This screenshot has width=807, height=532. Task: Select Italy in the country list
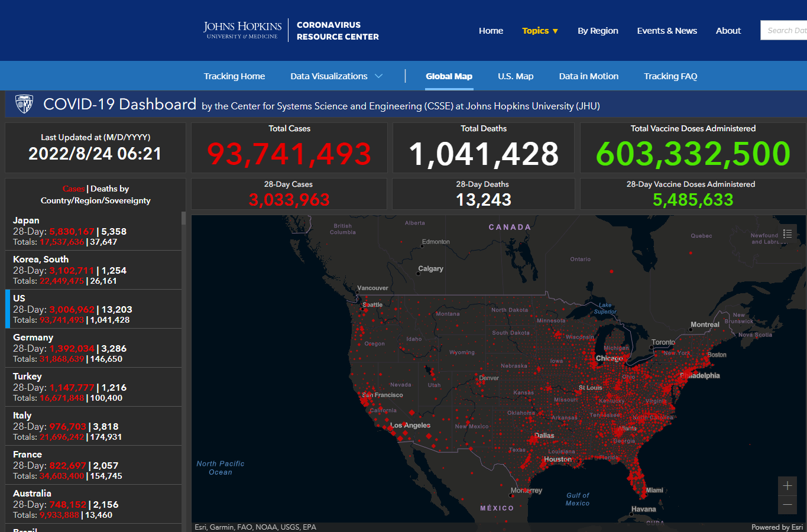(x=93, y=426)
